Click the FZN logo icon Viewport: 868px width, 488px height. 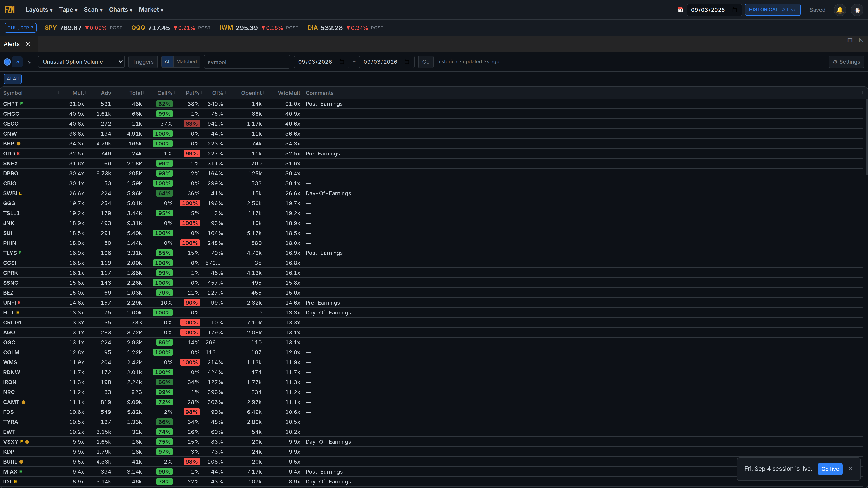pyautogui.click(x=9, y=9)
